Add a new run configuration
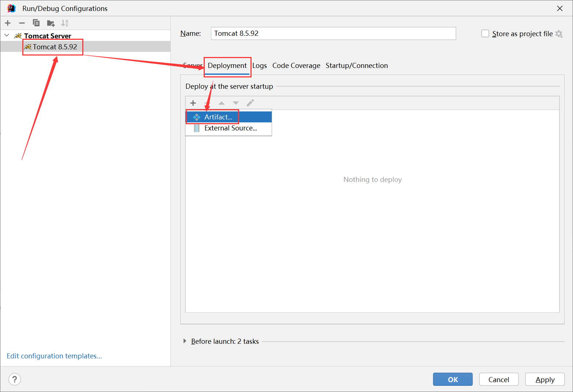Screen dimensions: 573x392 pos(8,23)
